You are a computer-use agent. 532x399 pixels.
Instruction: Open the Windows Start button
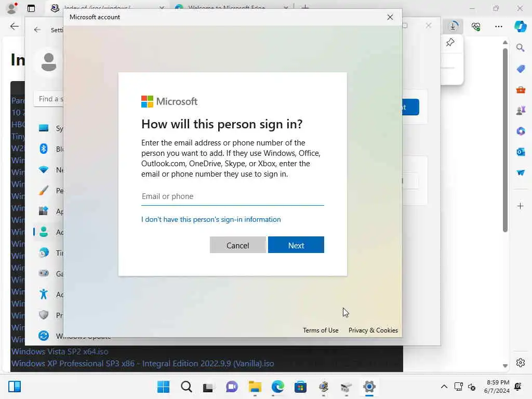click(164, 387)
